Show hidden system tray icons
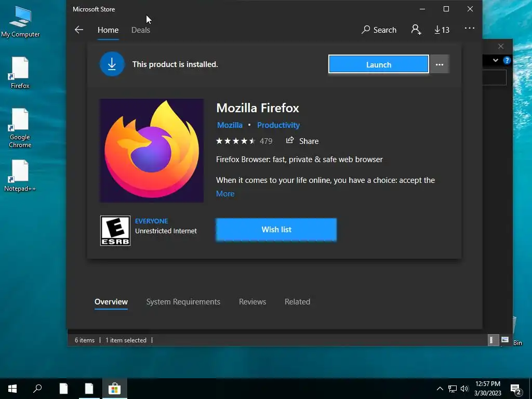The image size is (532, 399). [440, 389]
